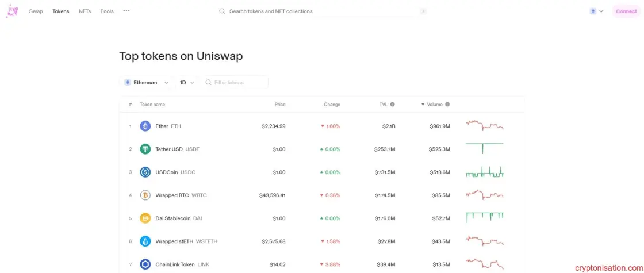This screenshot has height=273, width=644.
Task: Click the Ether price chart sparkline
Action: click(x=485, y=125)
